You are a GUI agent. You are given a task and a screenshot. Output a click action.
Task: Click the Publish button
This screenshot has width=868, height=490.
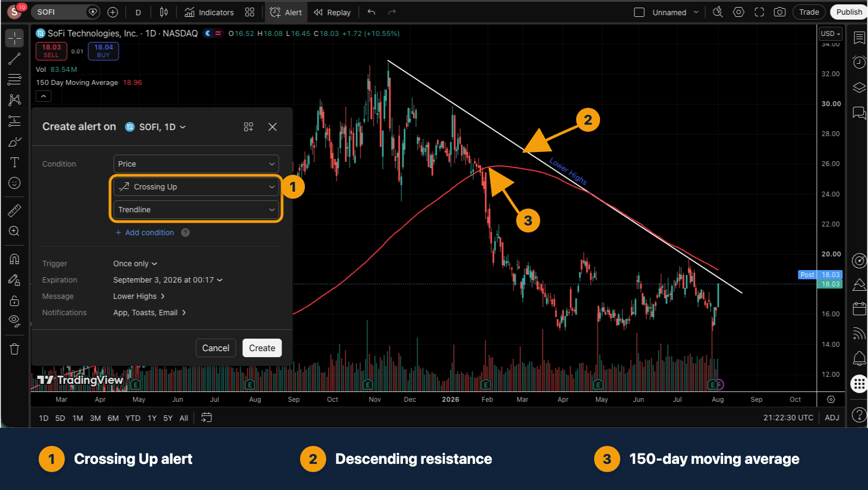(849, 12)
